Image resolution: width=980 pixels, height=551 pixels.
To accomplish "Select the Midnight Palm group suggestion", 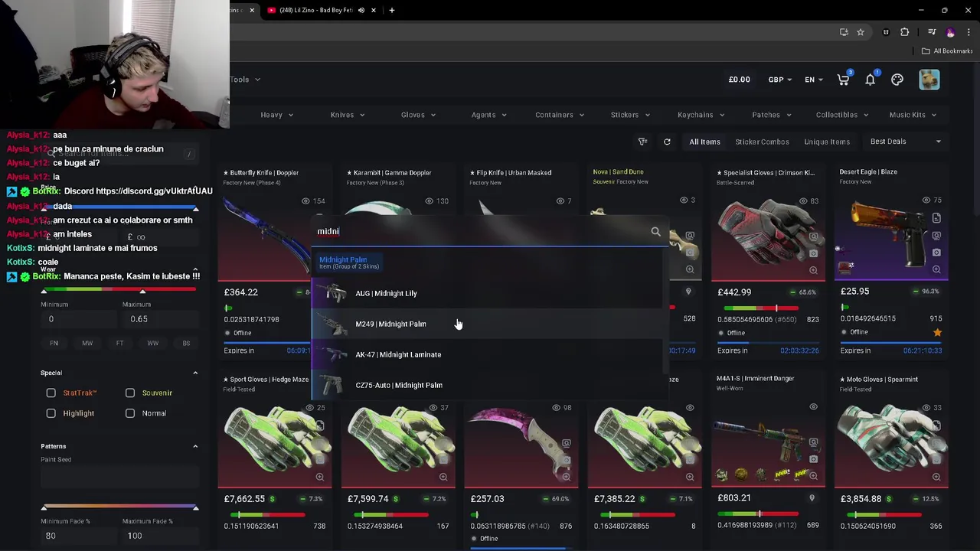I will (349, 262).
